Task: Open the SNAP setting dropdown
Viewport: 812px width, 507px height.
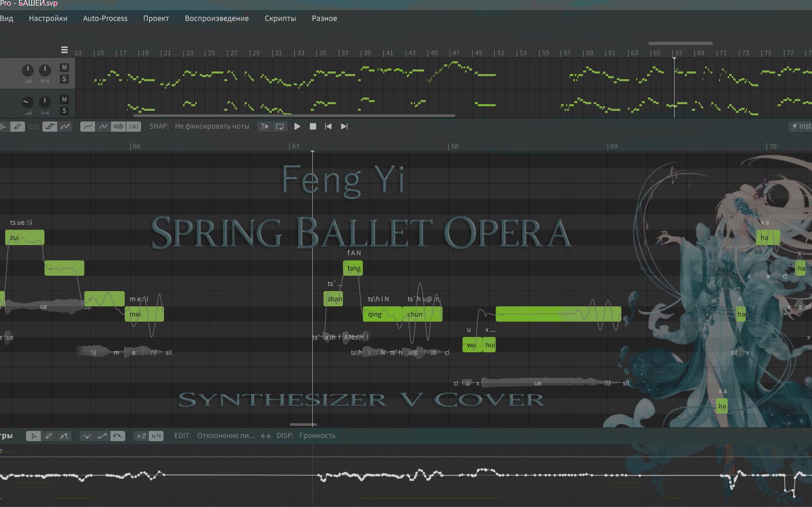Action: (212, 126)
